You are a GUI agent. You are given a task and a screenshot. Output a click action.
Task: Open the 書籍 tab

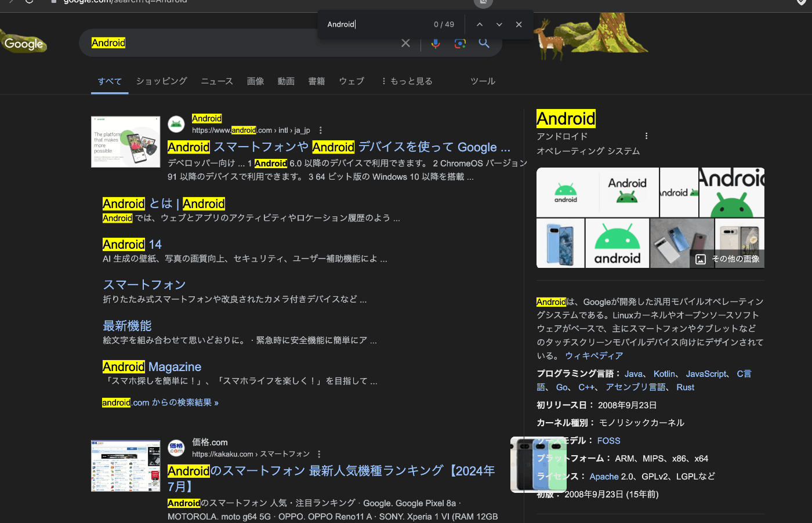317,81
